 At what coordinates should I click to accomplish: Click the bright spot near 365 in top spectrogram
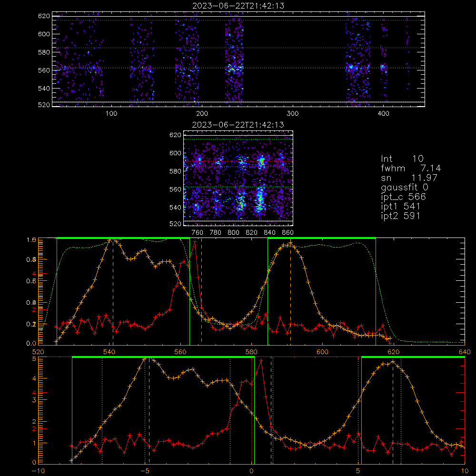coord(352,67)
